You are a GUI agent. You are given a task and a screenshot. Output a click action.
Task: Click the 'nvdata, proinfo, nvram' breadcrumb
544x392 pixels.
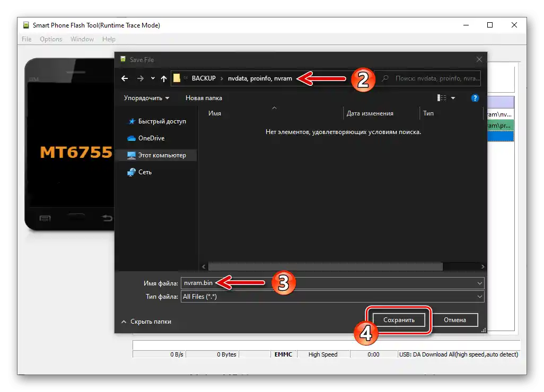260,78
